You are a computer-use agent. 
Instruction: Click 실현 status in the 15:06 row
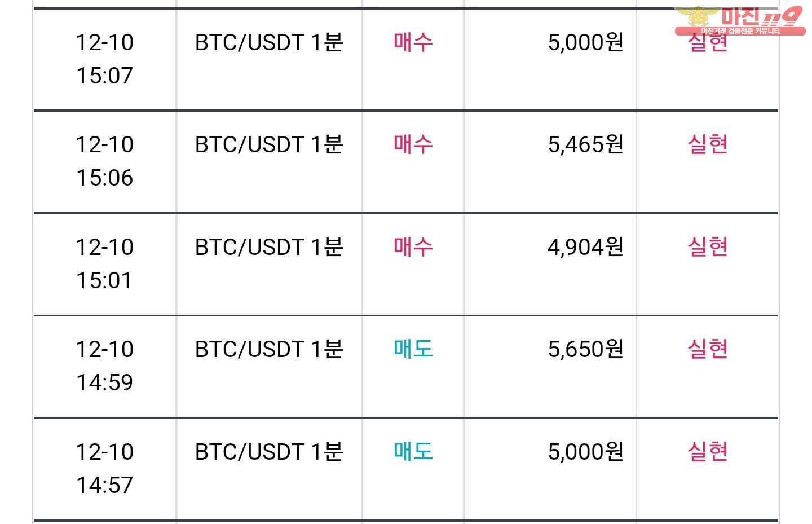coord(708,144)
